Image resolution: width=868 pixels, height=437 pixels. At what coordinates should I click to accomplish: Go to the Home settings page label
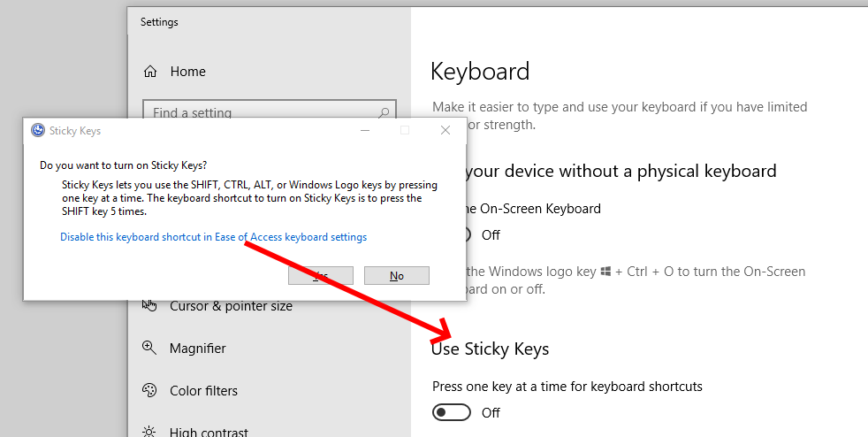coord(187,72)
